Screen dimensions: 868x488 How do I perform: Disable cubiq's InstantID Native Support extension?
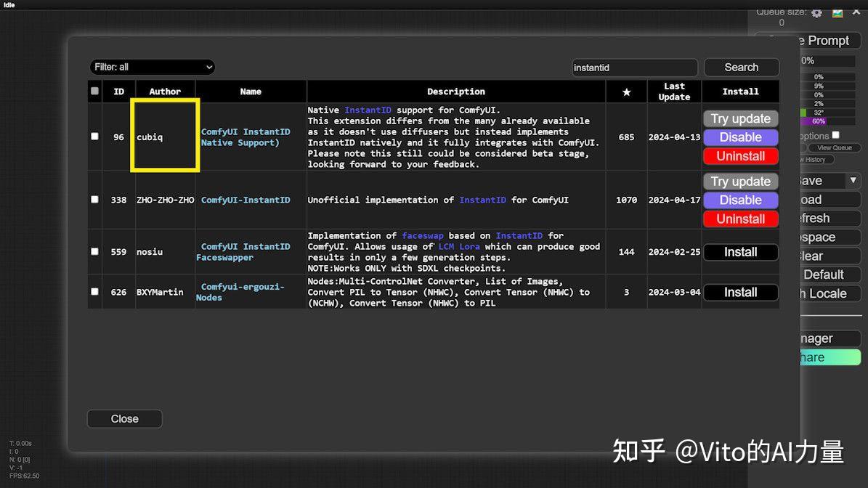click(x=740, y=137)
